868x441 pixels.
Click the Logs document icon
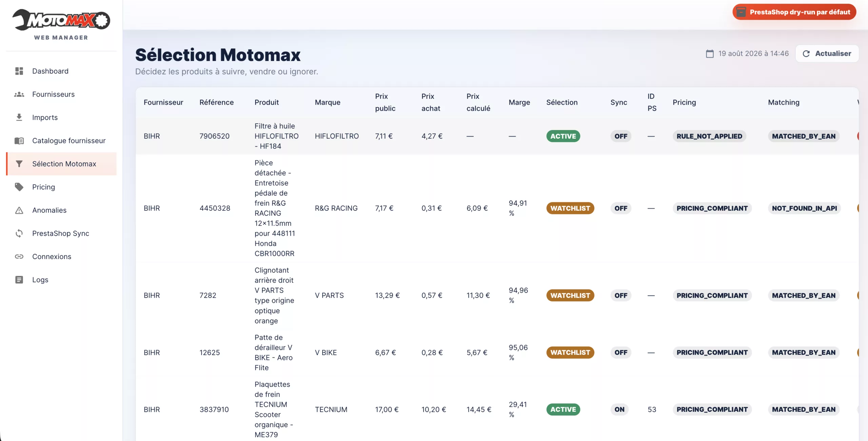[x=19, y=280]
